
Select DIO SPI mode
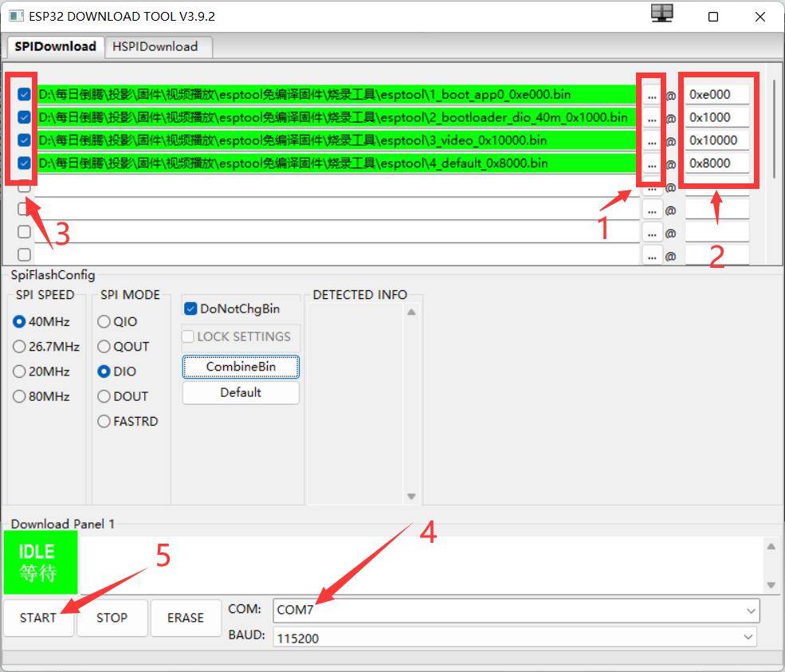116,371
